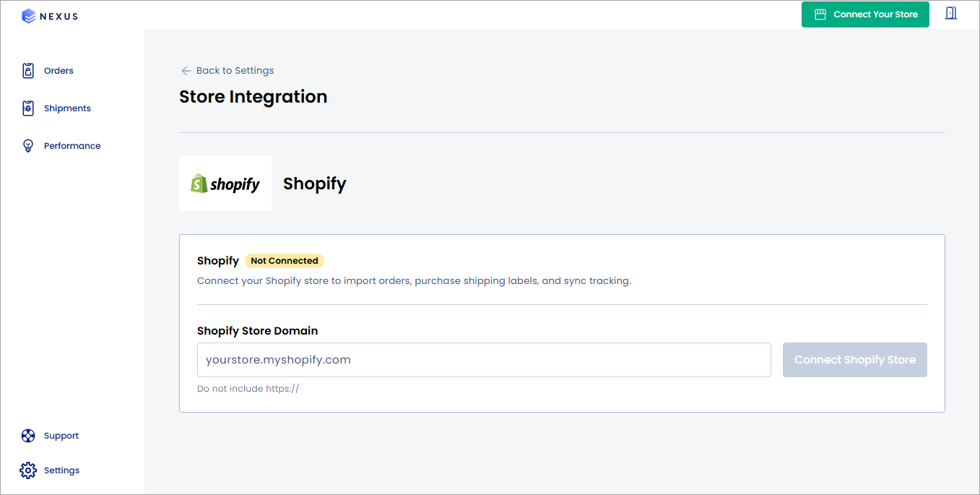
Task: Click the Connect Your Store button
Action: (865, 14)
